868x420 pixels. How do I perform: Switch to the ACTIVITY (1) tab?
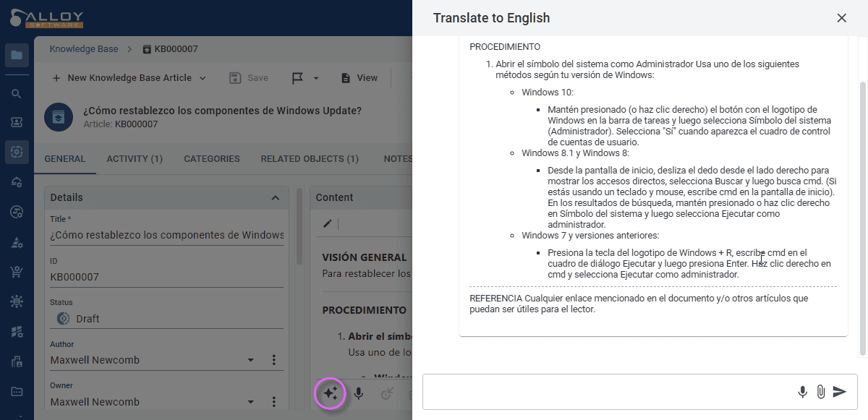pos(135,159)
